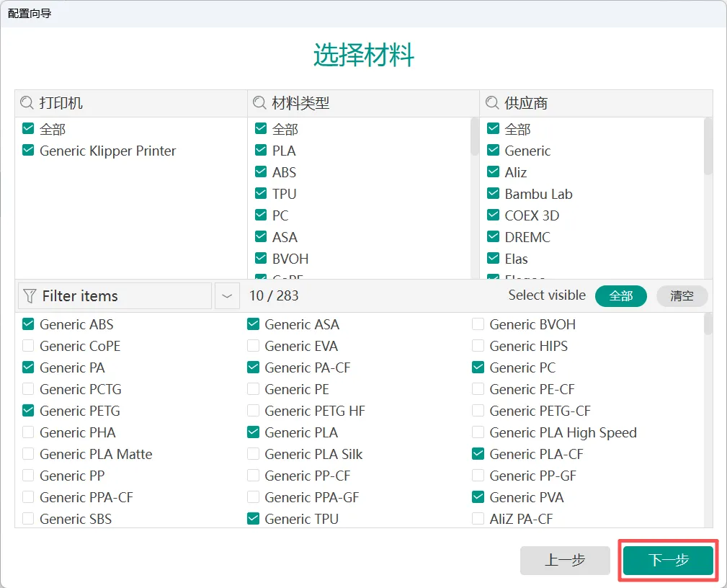Uncheck the Aliz vendor
This screenshot has height=588, width=727.
tap(494, 172)
